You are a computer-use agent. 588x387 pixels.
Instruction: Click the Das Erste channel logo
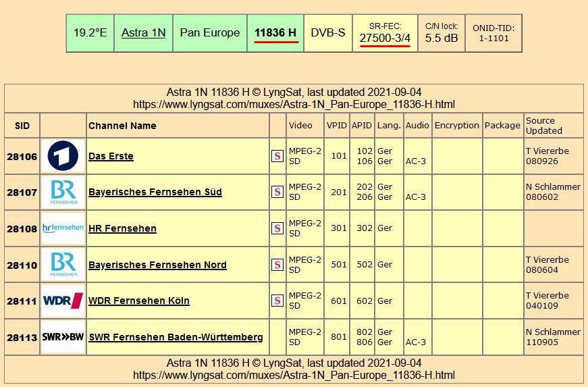pyautogui.click(x=63, y=156)
